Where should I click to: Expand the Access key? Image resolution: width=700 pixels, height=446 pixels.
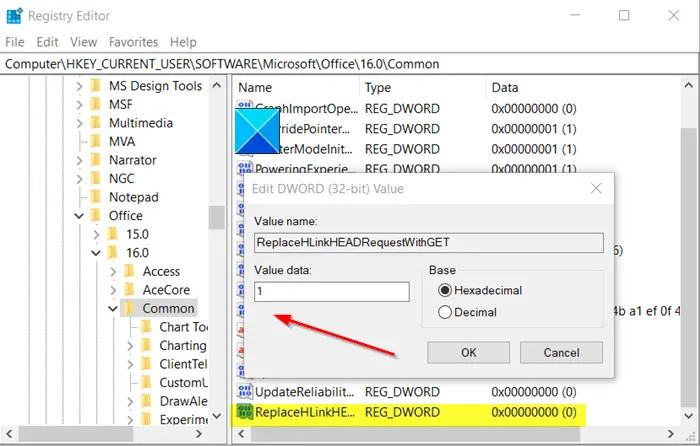click(x=113, y=271)
